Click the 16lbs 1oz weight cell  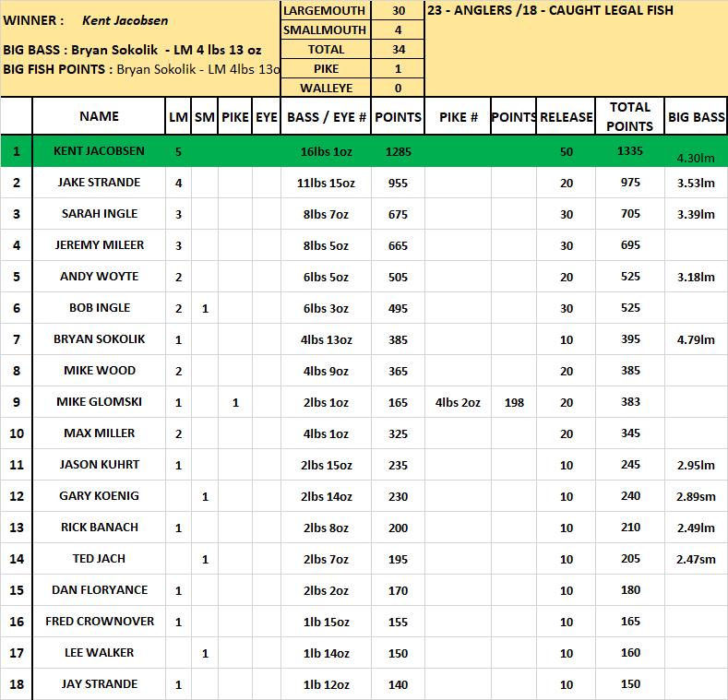pos(326,152)
